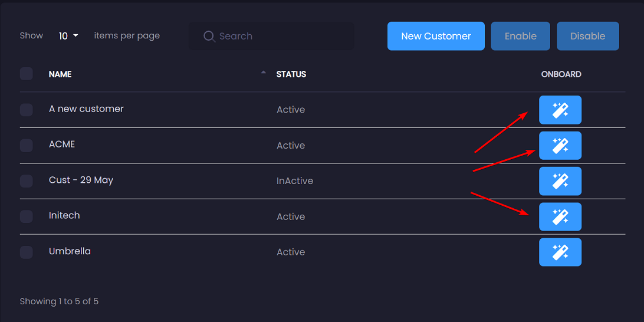Sort table by the STATUS column
The width and height of the screenshot is (644, 322).
[291, 74]
